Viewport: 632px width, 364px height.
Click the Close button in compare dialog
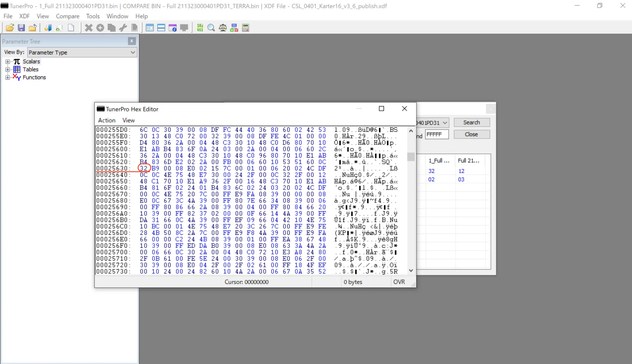(472, 134)
